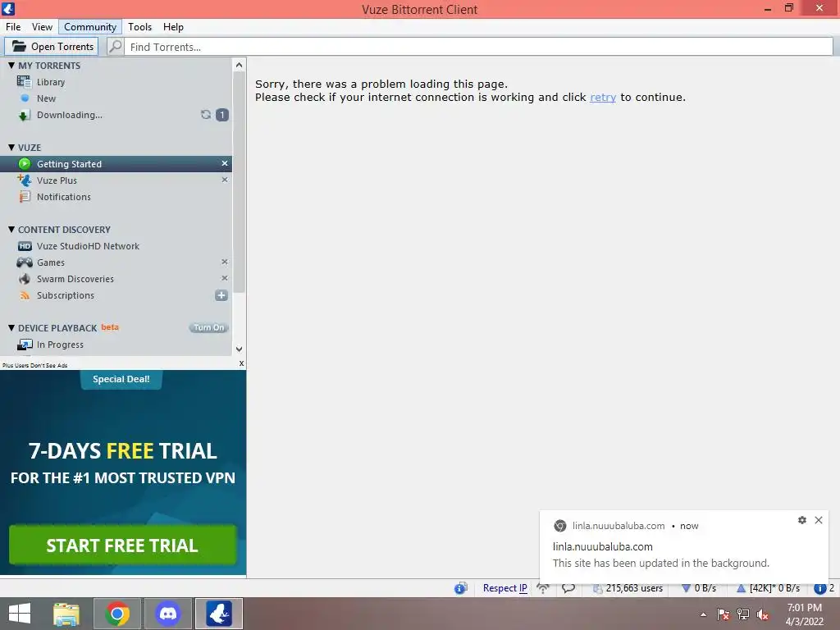Click the Vuze taskbar icon
Viewport: 840px width, 630px height.
pos(219,614)
